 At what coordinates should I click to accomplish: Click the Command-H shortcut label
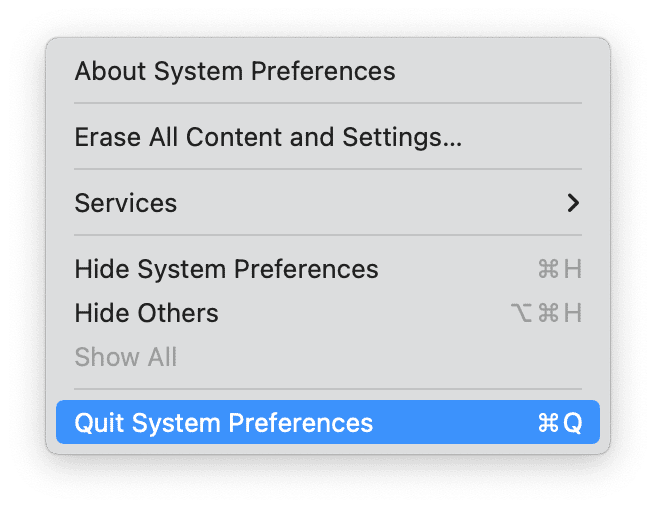point(560,269)
